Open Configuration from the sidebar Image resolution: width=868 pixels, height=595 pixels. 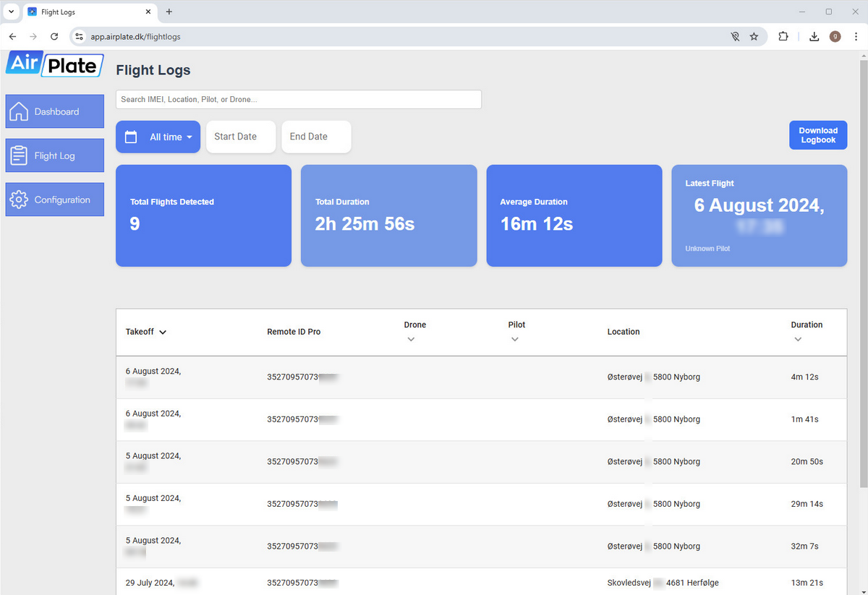point(55,200)
